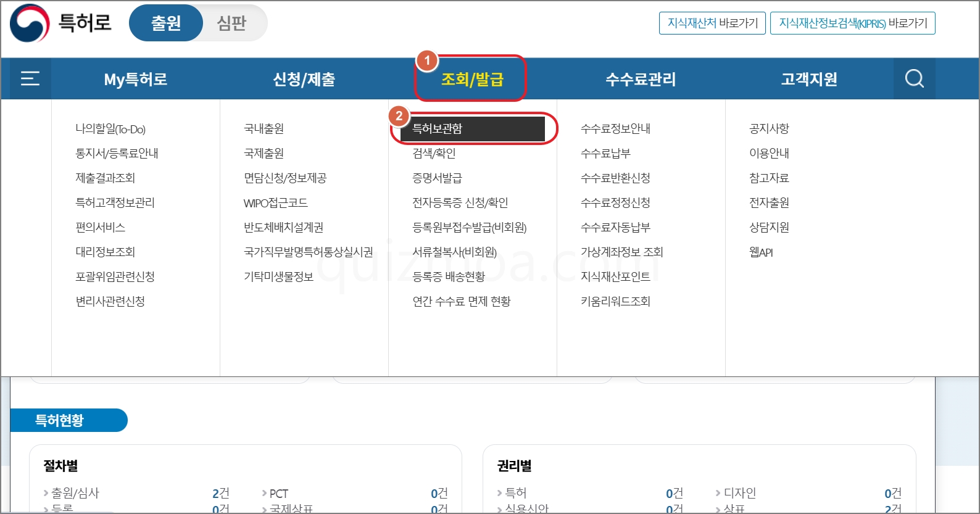The height and width of the screenshot is (514, 980).
Task: Open WIPO접근코드 submenu item
Action: [275, 203]
